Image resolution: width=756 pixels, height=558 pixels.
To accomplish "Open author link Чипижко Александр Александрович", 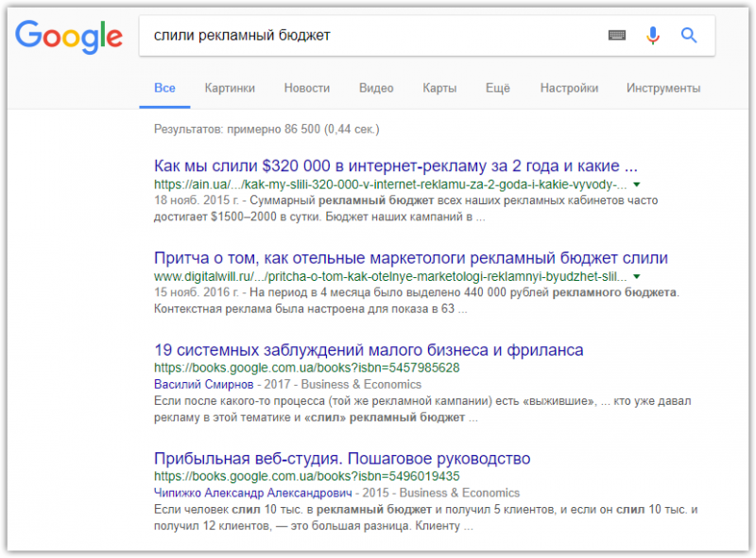I will [x=252, y=493].
